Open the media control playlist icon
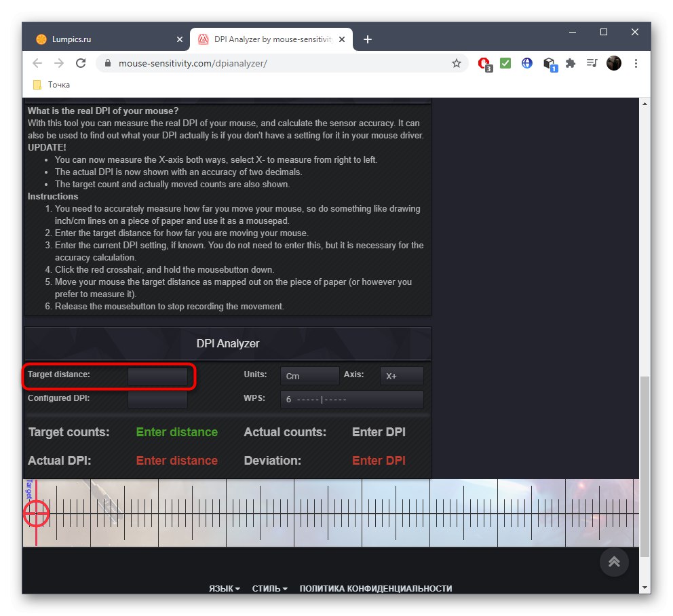The image size is (673, 616). 592,64
